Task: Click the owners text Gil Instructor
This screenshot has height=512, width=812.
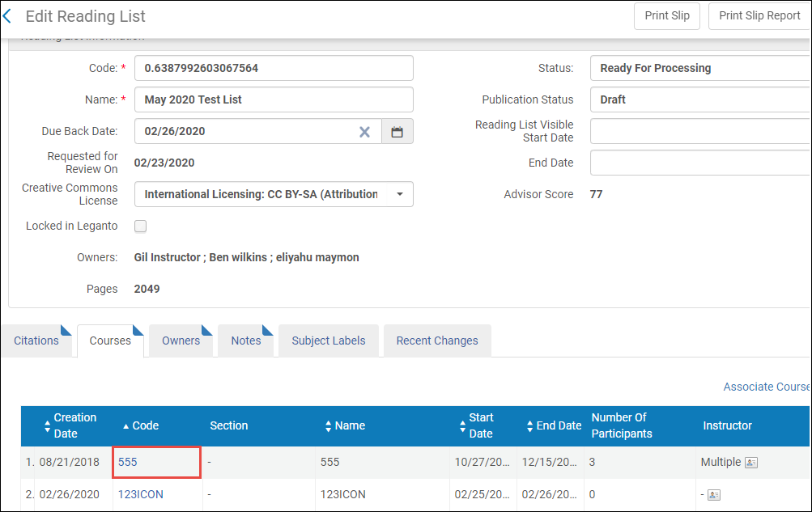Action: pos(168,257)
